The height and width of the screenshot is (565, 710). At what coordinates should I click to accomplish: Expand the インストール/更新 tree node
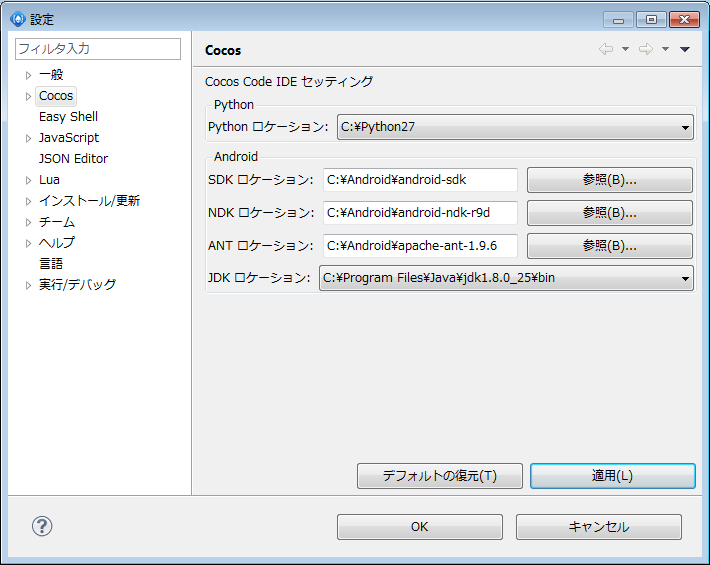[28, 201]
